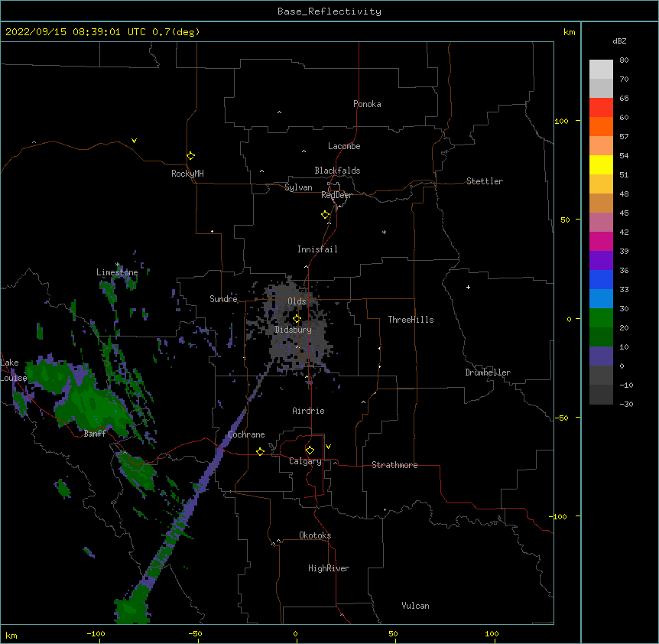Click the Lake Louise label
The height and width of the screenshot is (644, 659).
12,370
